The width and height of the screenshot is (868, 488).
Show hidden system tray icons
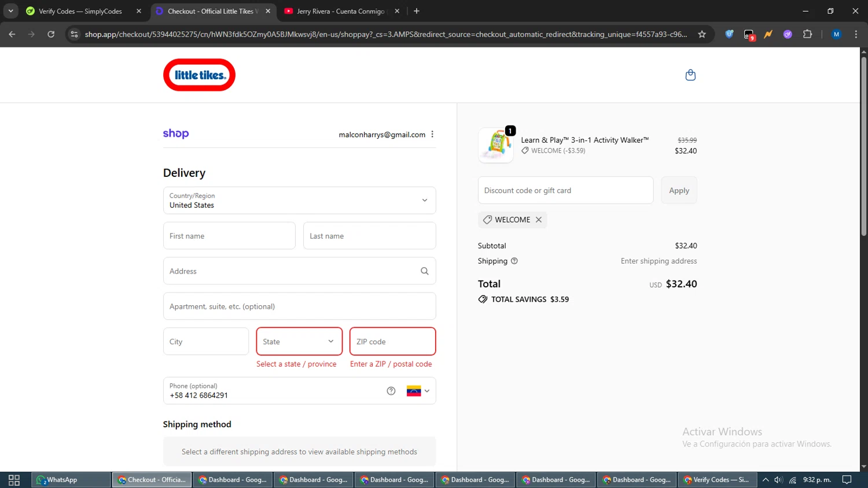tap(766, 480)
